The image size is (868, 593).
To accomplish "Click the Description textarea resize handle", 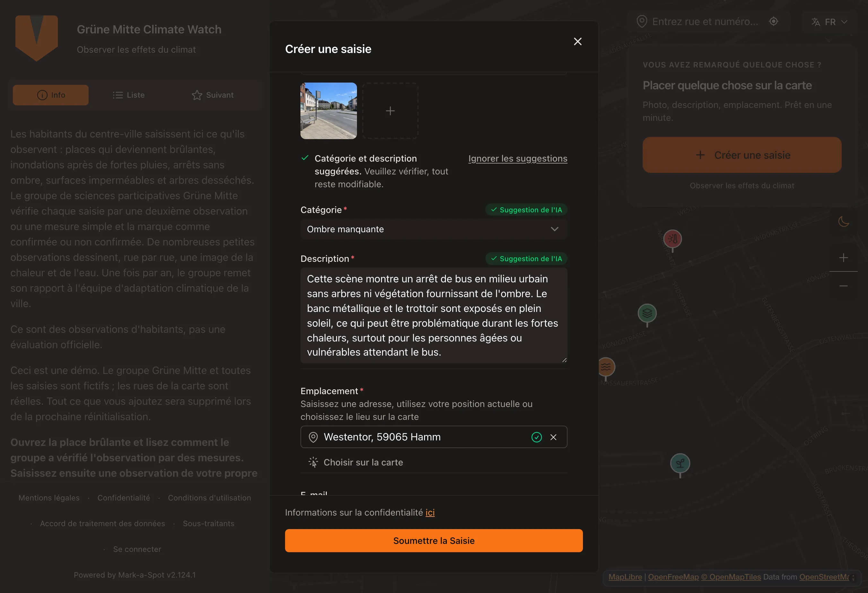I will tap(564, 360).
